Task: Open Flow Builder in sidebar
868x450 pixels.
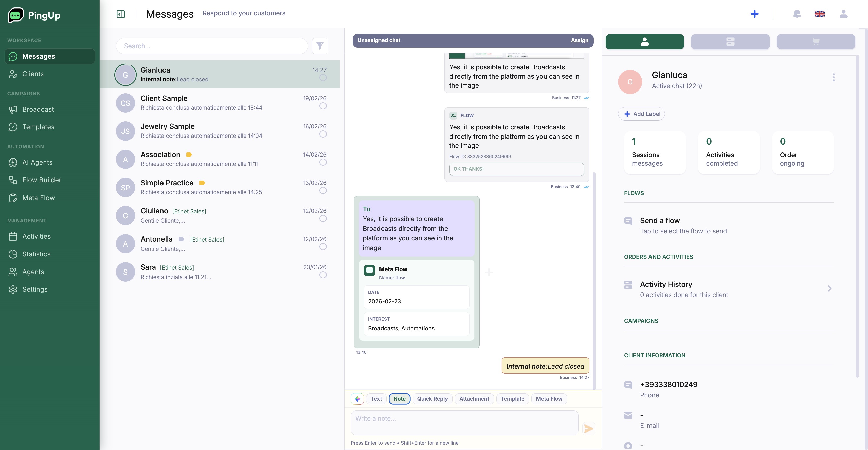Action: coord(42,180)
